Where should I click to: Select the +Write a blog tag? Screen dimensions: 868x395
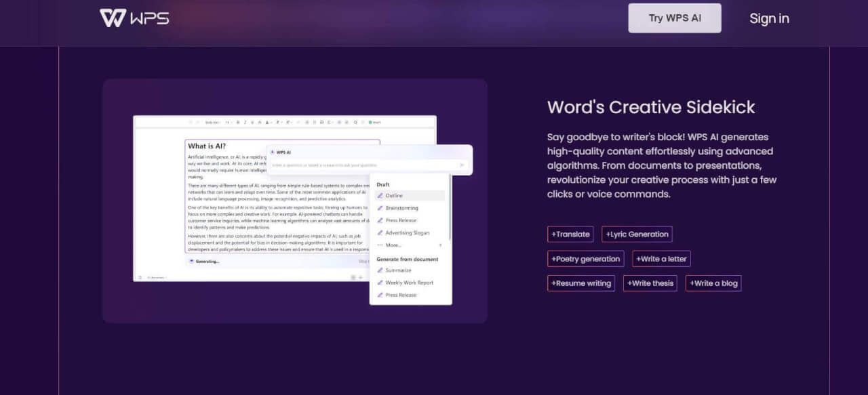(713, 283)
